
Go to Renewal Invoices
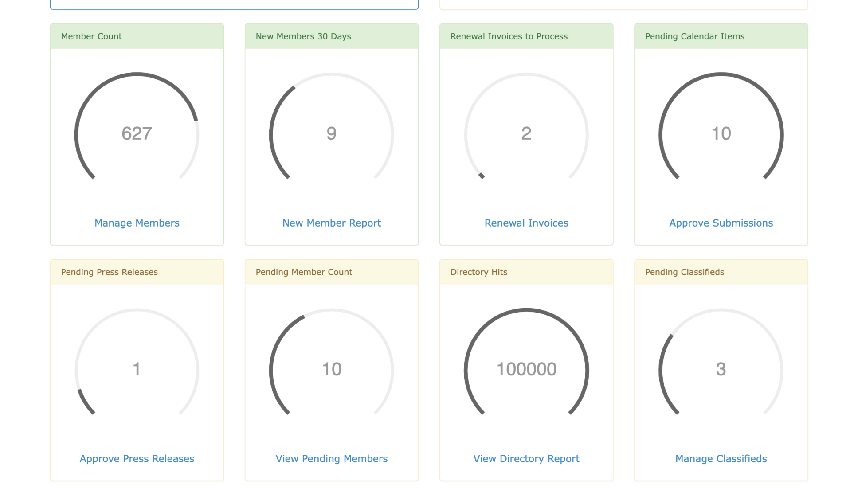(526, 223)
